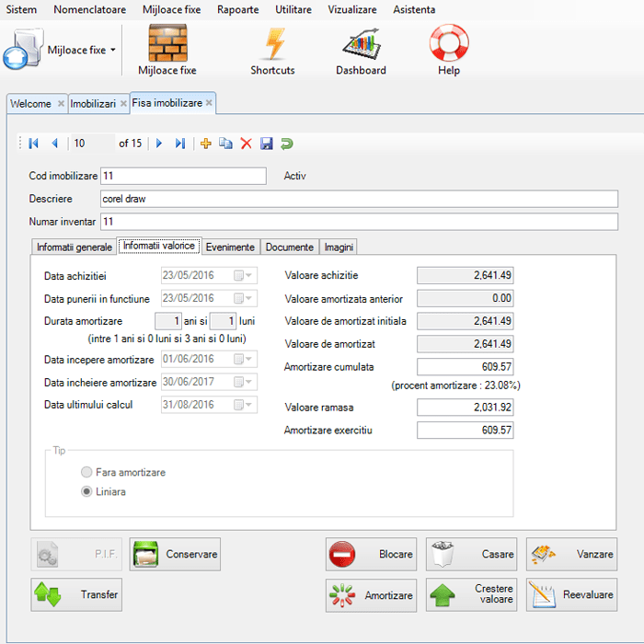The height and width of the screenshot is (644, 644).
Task: Select the Informatii valorice tab
Action: pyautogui.click(x=159, y=246)
